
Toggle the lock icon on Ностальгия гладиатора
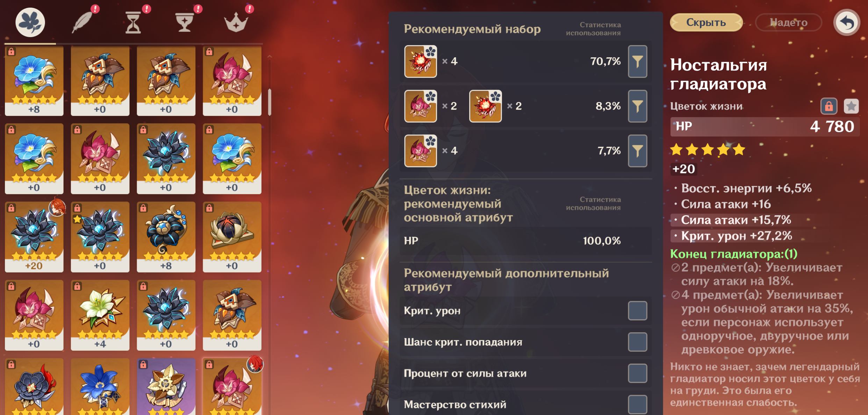tap(829, 106)
